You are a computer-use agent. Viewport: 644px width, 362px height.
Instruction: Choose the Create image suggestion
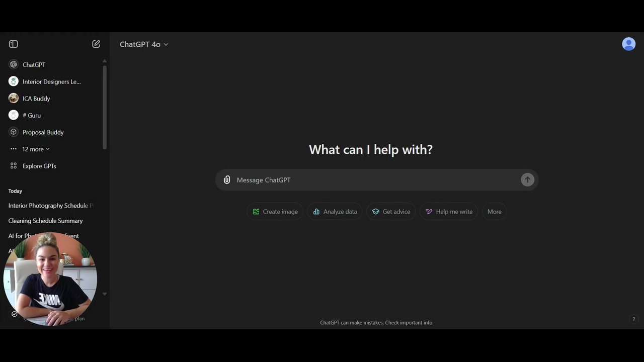click(x=275, y=212)
